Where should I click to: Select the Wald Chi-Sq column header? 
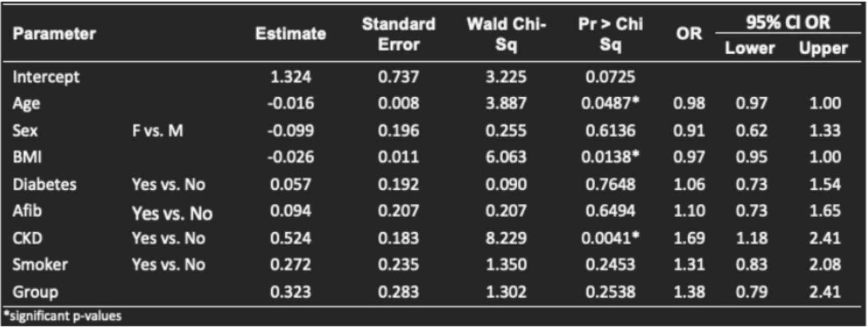506,34
